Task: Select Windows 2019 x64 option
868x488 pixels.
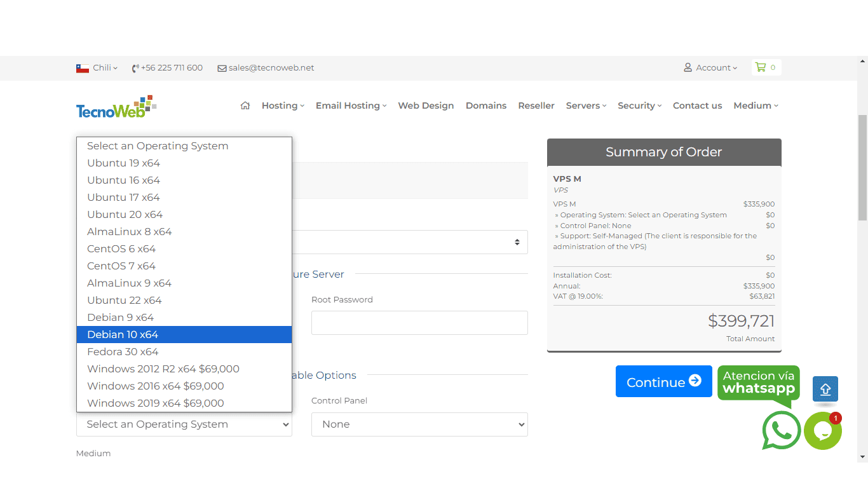Action: 184,403
